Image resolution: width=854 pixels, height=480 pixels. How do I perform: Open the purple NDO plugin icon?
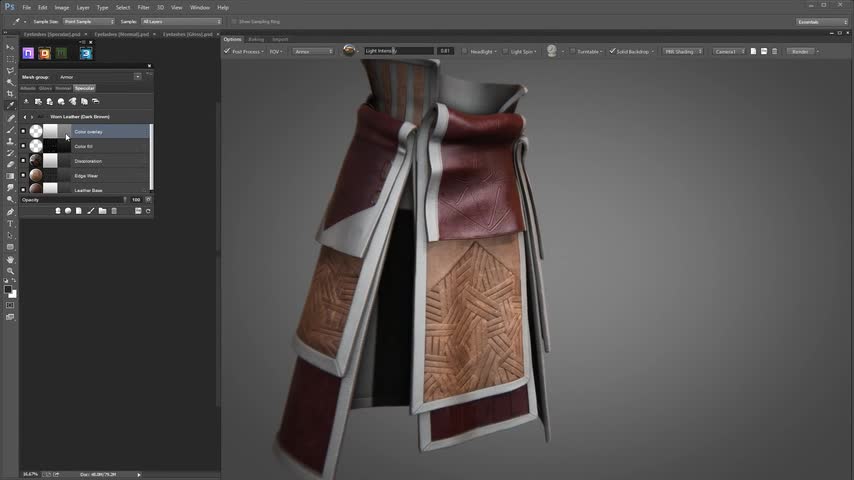click(28, 53)
